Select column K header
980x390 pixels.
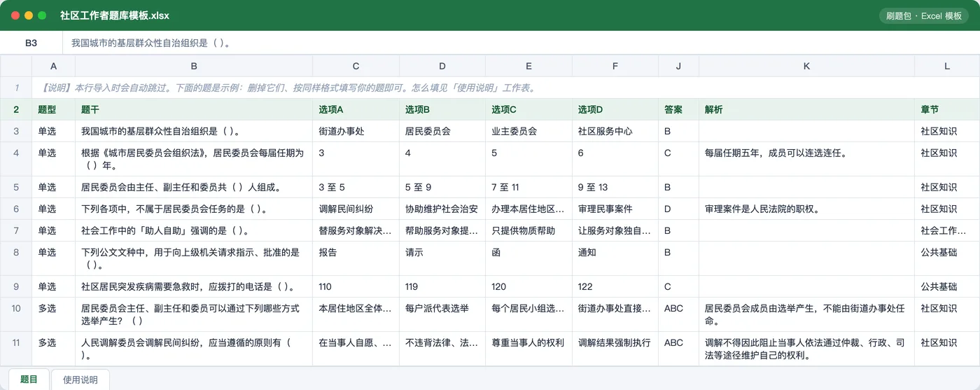tap(806, 66)
